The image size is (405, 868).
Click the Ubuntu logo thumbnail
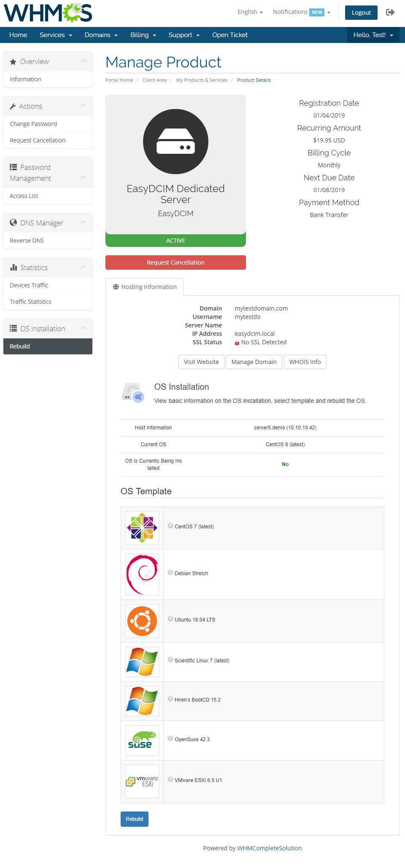[x=142, y=621]
